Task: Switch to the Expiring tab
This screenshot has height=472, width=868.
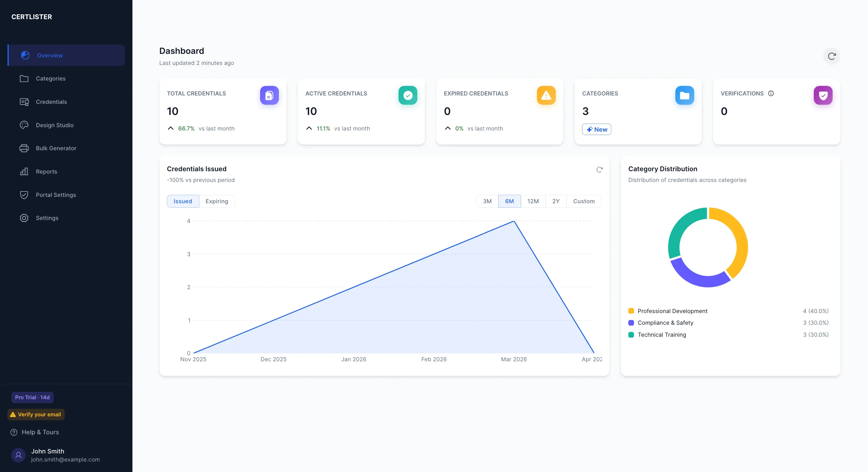Action: tap(217, 201)
